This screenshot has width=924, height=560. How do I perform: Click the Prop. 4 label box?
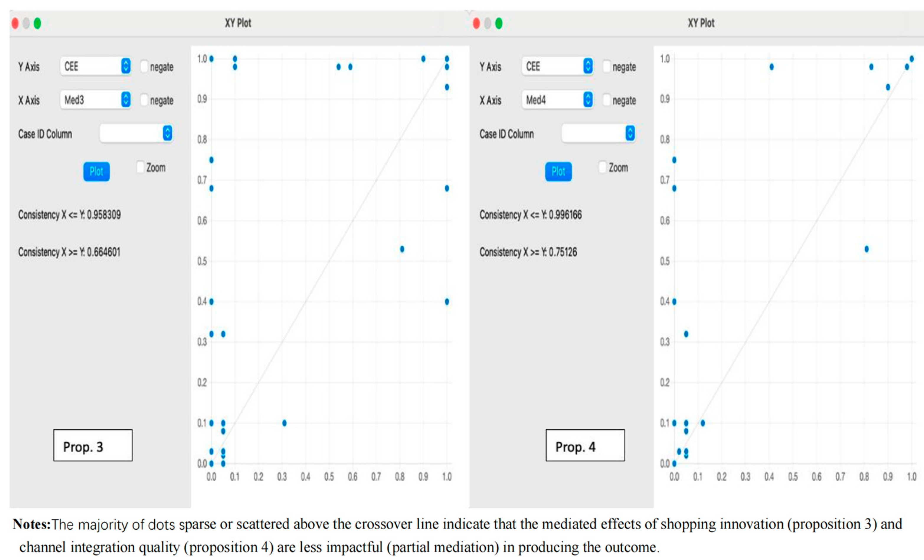point(586,445)
